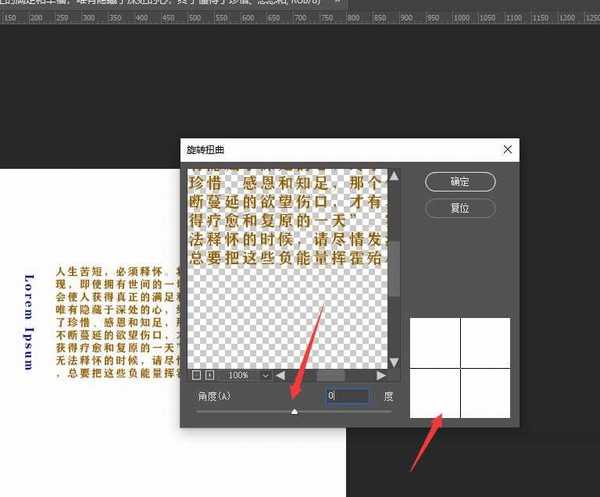The image size is (600, 497).
Task: Click the Lorem Ipsum text on canvas
Action: click(29, 321)
